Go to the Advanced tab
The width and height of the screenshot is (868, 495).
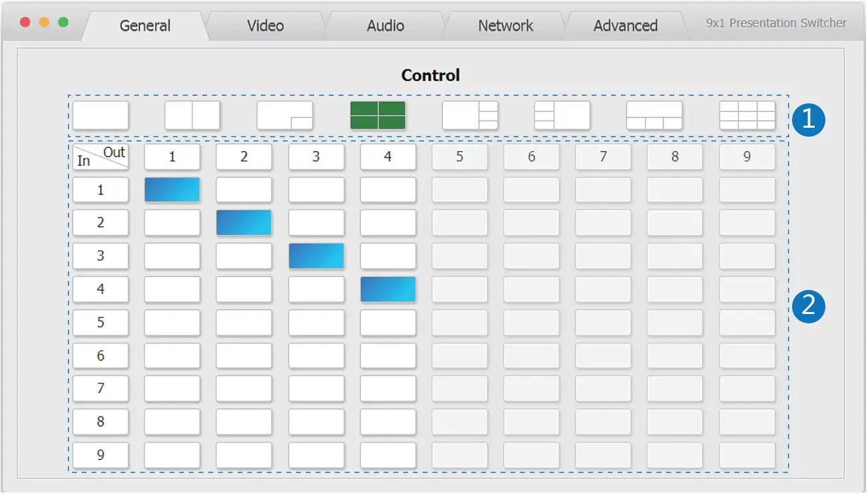click(x=625, y=26)
